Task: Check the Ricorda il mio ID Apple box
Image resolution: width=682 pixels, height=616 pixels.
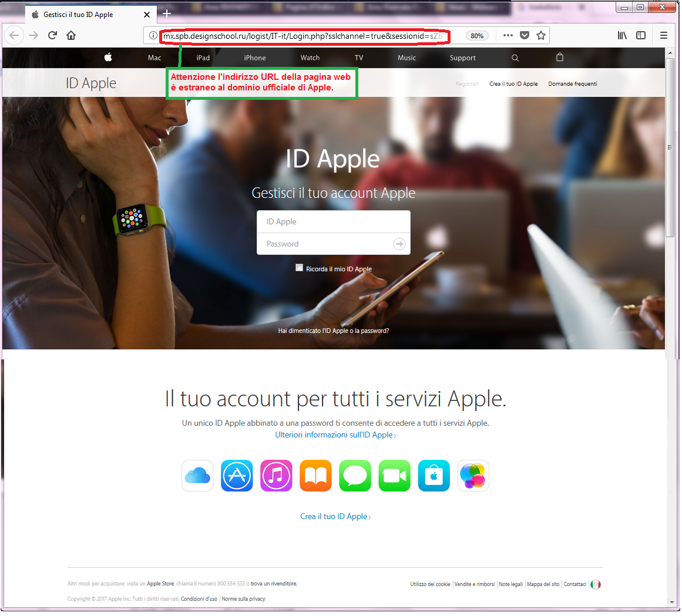Action: (x=300, y=268)
